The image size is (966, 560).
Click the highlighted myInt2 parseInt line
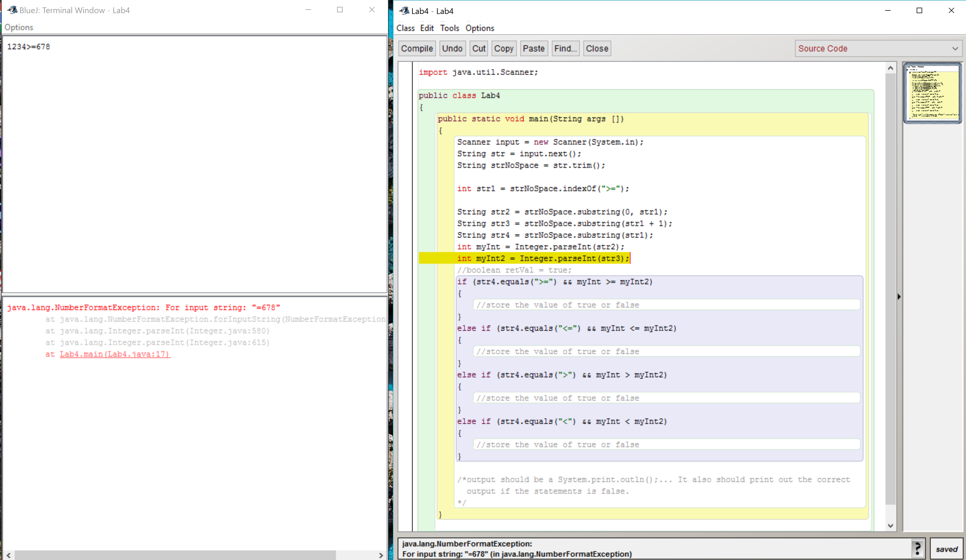[543, 259]
